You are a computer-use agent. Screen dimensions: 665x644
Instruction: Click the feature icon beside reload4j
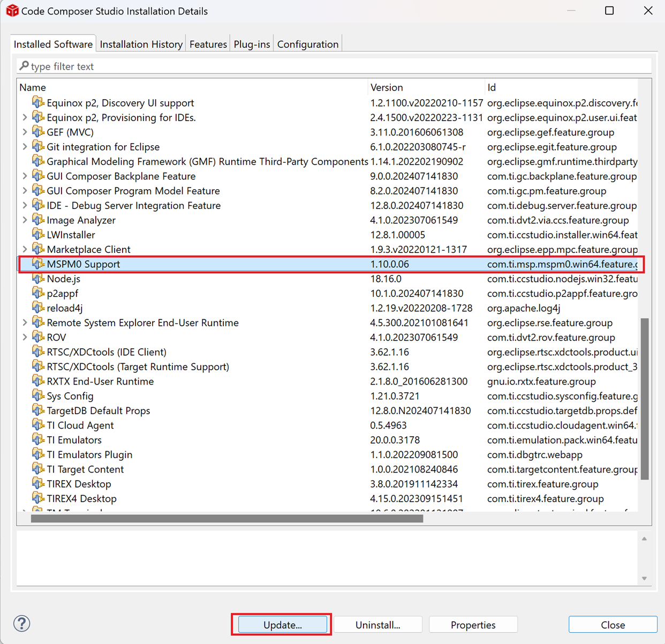(x=38, y=308)
